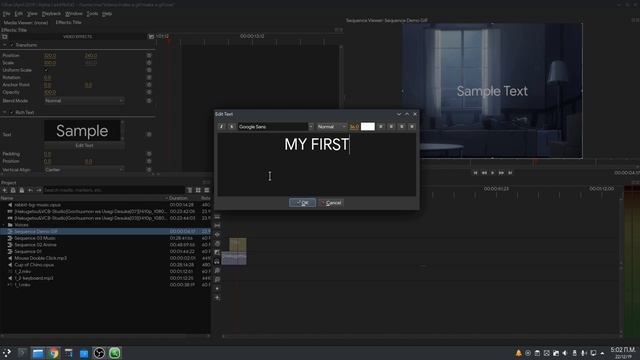
Task: Confirm text with the OK button
Action: pos(302,203)
